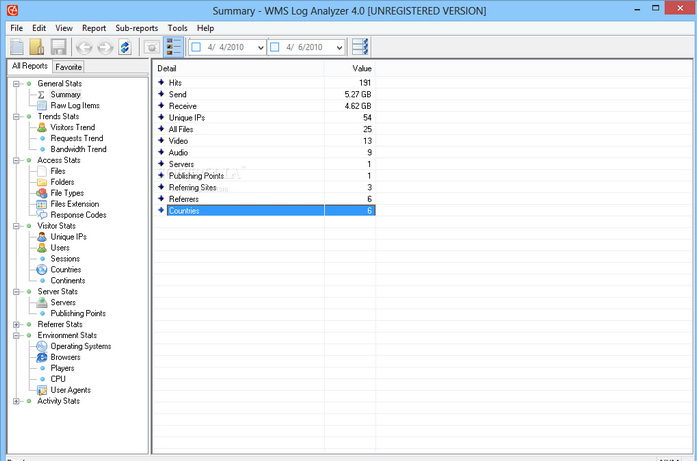The width and height of the screenshot is (697, 461).
Task: Open the Tools menu
Action: click(177, 28)
